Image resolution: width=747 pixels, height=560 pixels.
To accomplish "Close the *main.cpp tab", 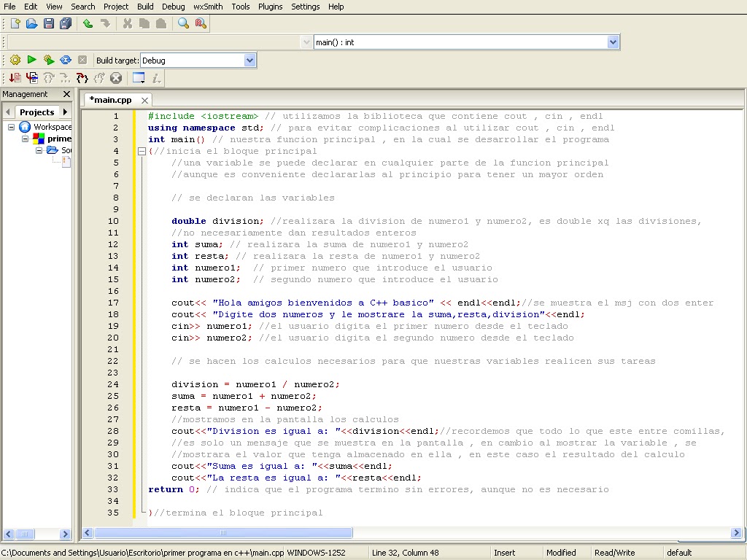I will tap(144, 100).
